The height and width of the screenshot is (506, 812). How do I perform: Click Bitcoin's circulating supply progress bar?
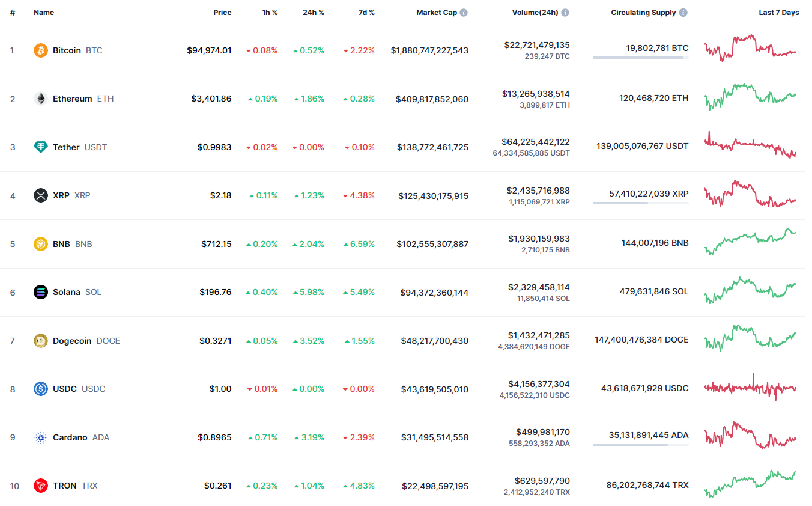[640, 58]
